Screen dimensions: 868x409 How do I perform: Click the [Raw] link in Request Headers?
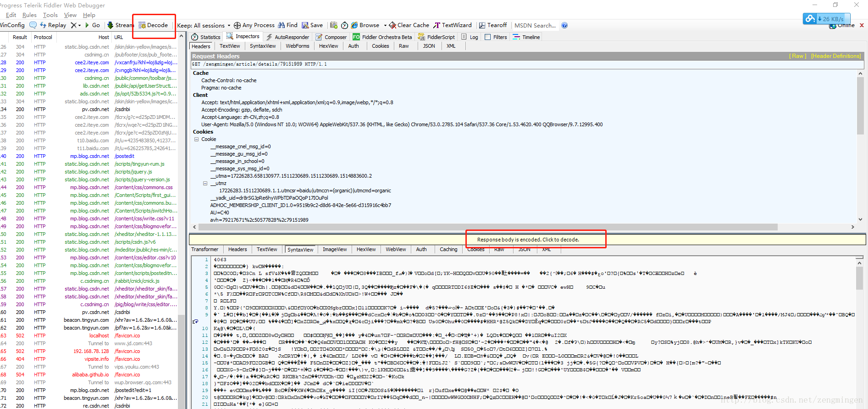pos(797,56)
